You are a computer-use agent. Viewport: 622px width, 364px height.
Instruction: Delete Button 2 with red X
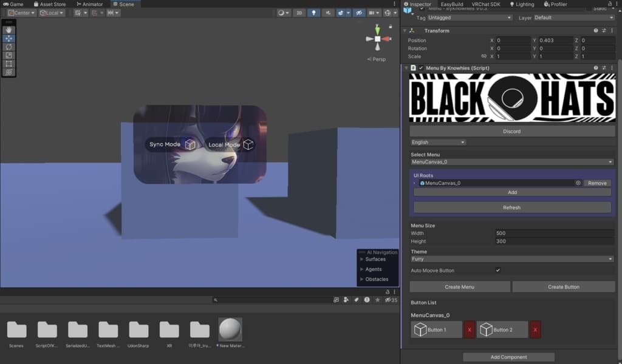click(535, 329)
